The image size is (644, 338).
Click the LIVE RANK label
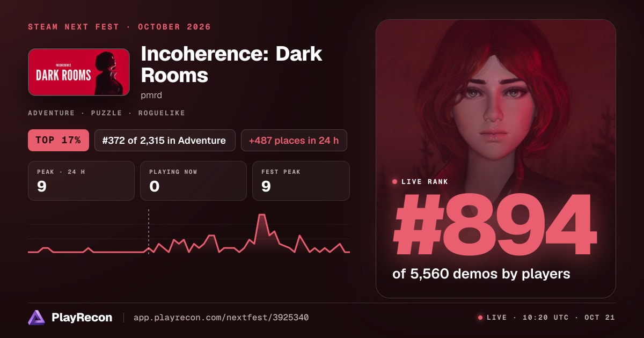[425, 182]
